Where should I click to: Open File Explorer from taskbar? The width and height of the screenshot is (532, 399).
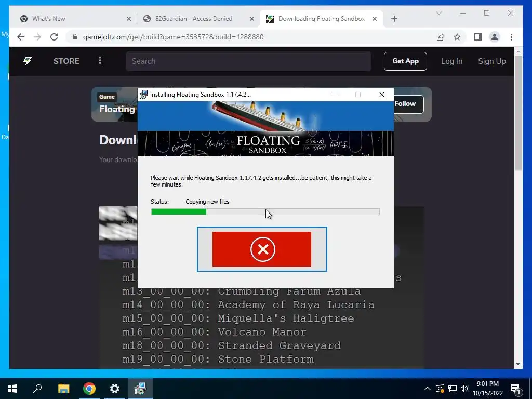[63, 389]
